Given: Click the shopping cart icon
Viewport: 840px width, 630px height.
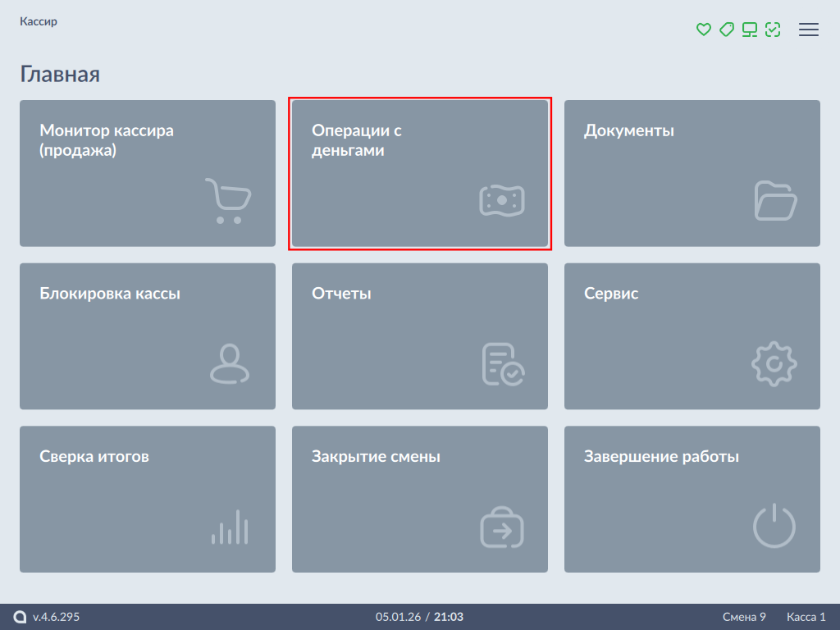Looking at the screenshot, I should [227, 201].
